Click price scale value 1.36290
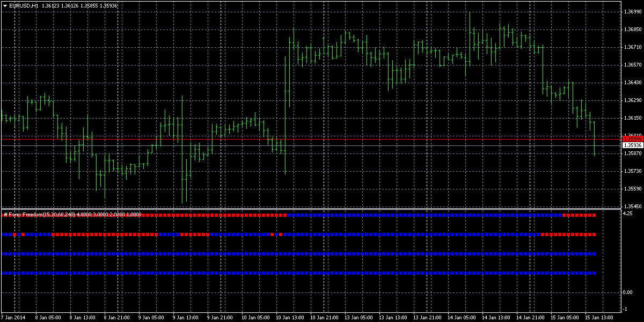644x322 pixels. click(633, 100)
